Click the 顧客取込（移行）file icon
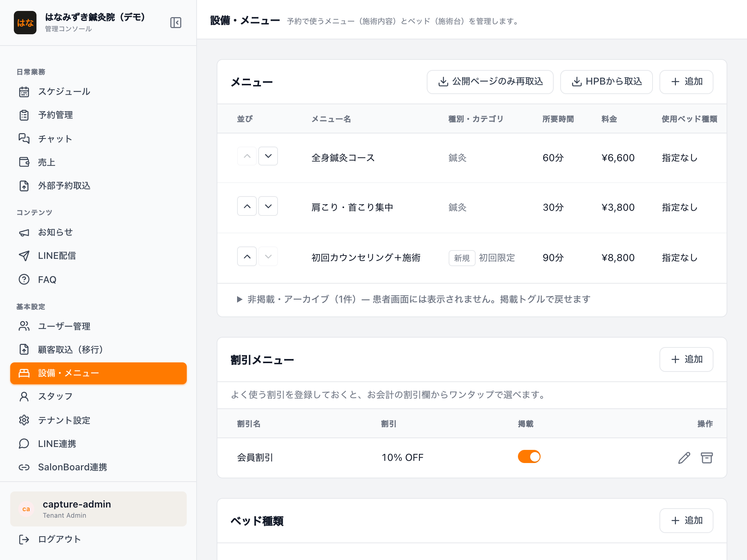 [x=24, y=349]
